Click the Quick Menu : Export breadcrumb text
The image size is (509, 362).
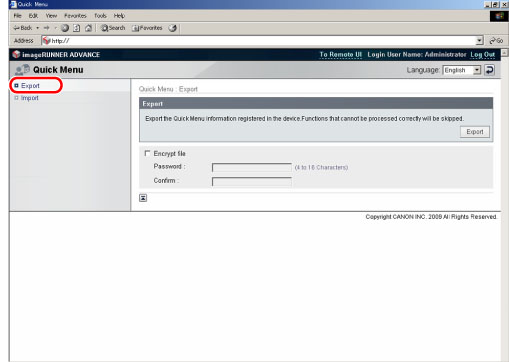[168, 89]
